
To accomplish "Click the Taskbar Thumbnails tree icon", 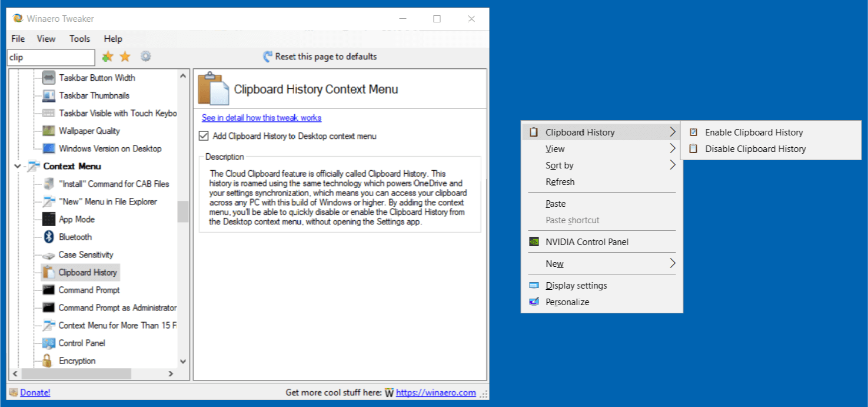I will [x=49, y=95].
